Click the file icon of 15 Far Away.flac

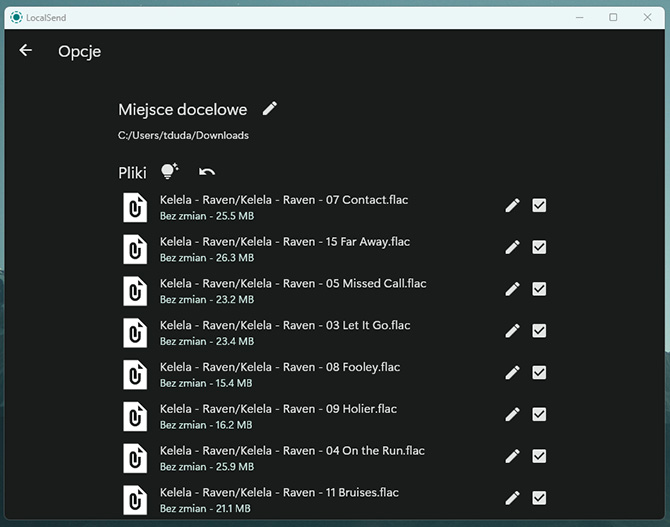pyautogui.click(x=135, y=249)
